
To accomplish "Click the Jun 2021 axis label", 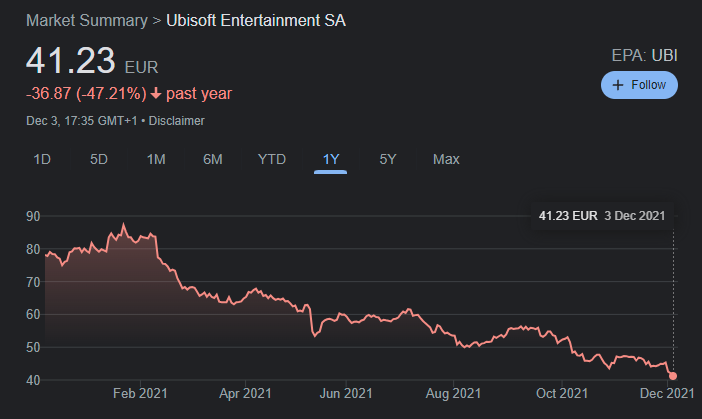I will (346, 393).
